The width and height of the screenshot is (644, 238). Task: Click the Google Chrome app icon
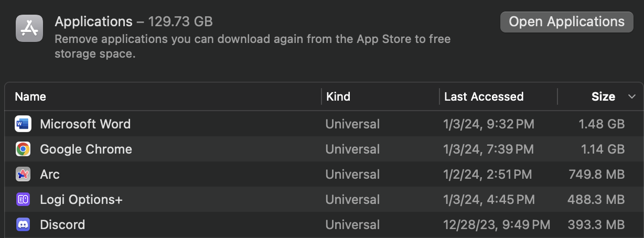23,149
